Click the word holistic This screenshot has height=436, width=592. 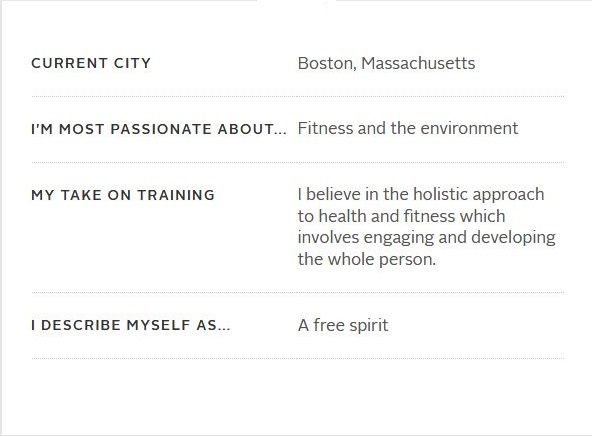(x=440, y=194)
